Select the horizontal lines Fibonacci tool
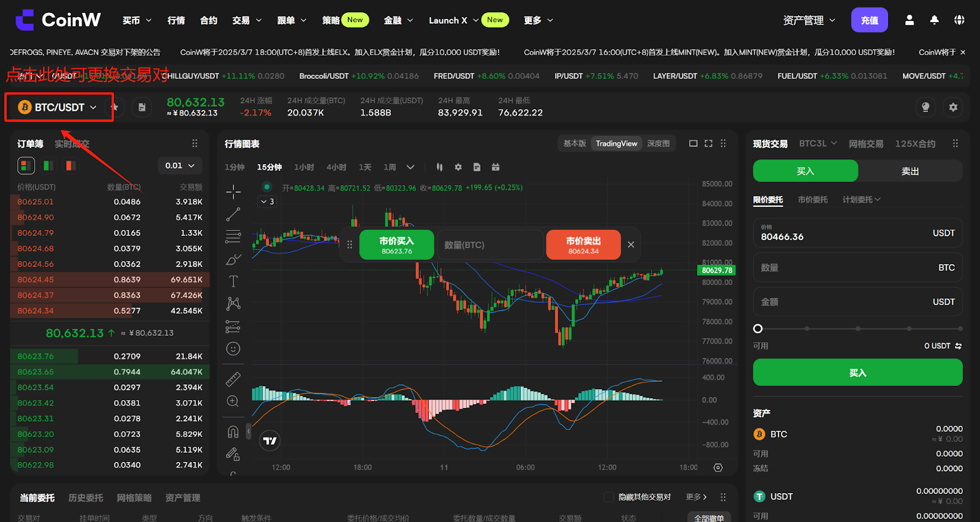 tap(233, 236)
